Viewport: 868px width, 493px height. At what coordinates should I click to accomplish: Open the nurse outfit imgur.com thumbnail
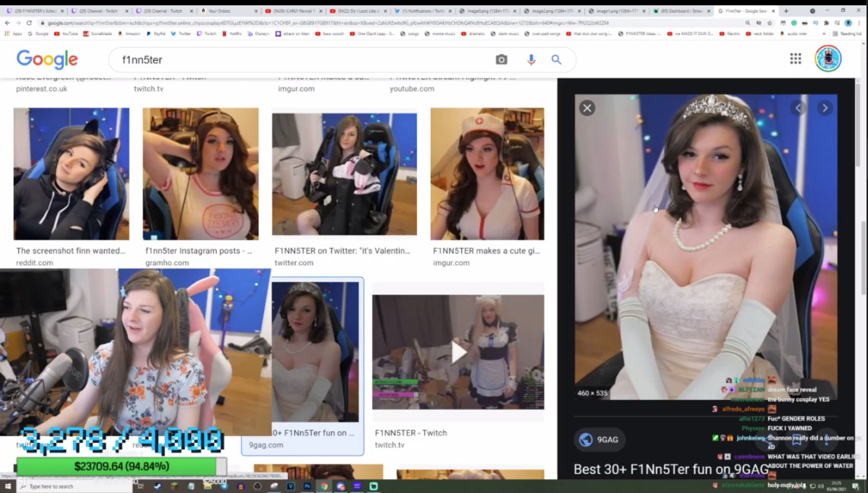point(487,173)
